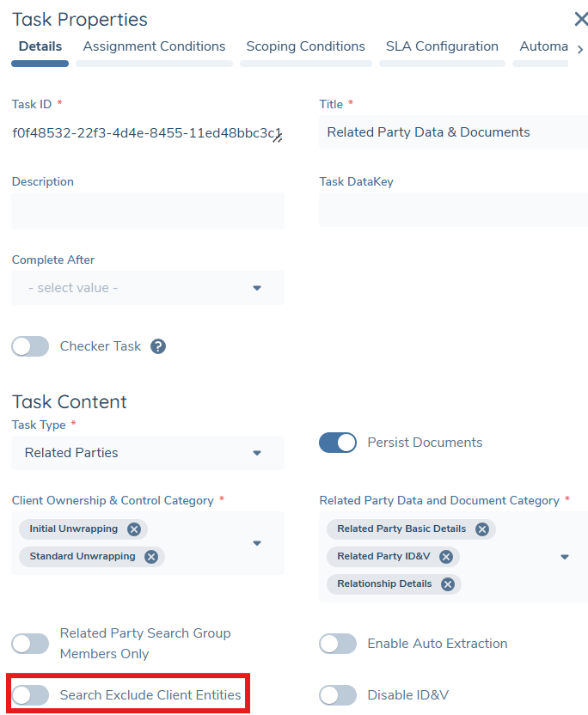Close the Task Properties panel
The width and height of the screenshot is (588, 715).
(x=581, y=19)
